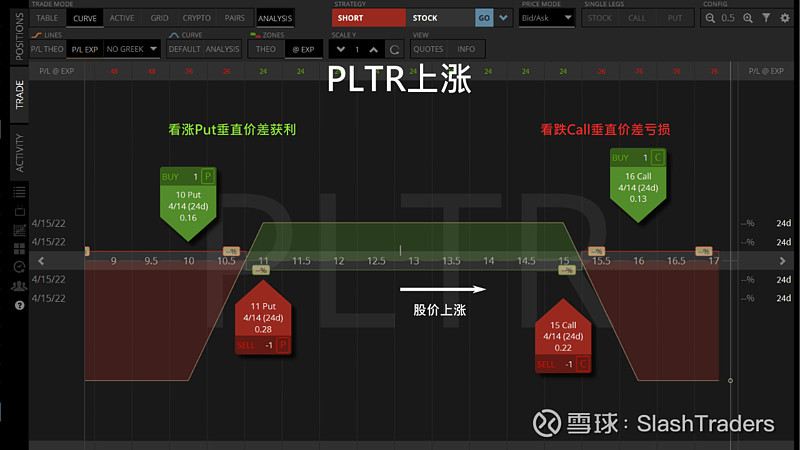The height and width of the screenshot is (450, 800).
Task: Select the CURVE trade mode tab
Action: [85, 18]
